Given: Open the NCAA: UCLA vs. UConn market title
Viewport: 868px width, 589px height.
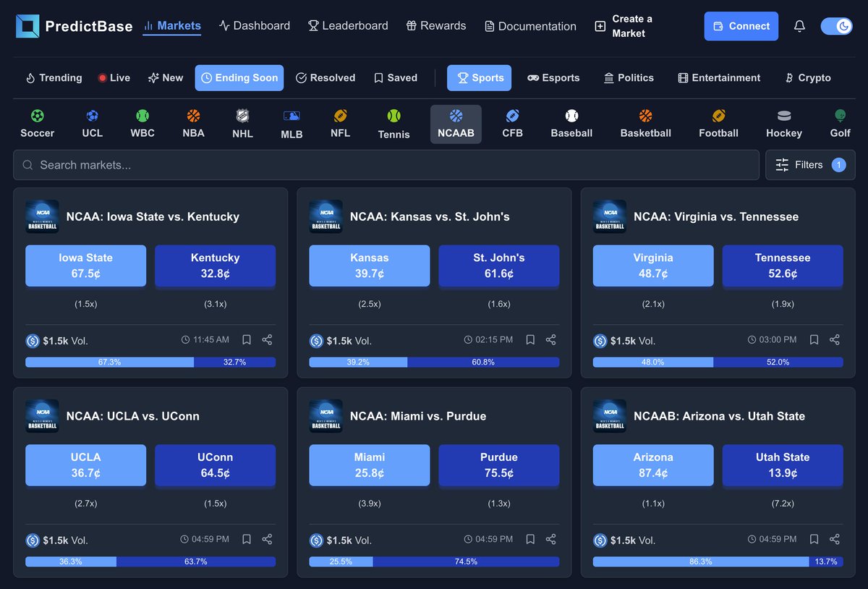Looking at the screenshot, I should [x=132, y=416].
